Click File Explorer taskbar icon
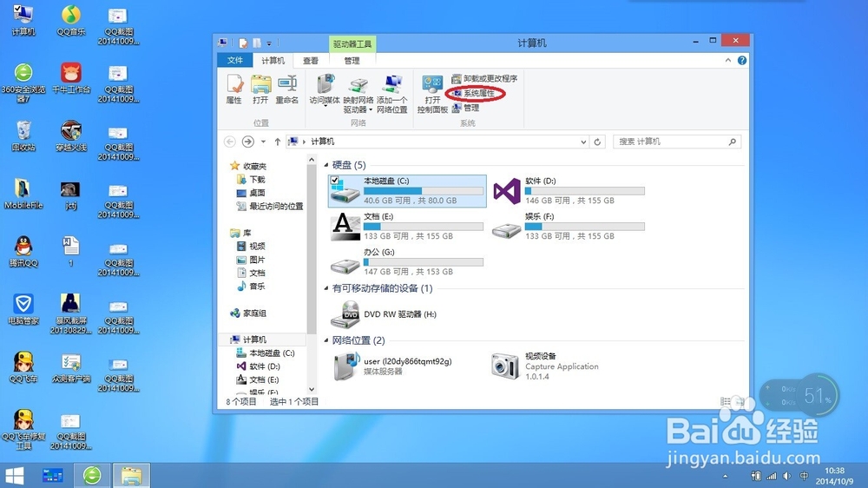 (131, 475)
